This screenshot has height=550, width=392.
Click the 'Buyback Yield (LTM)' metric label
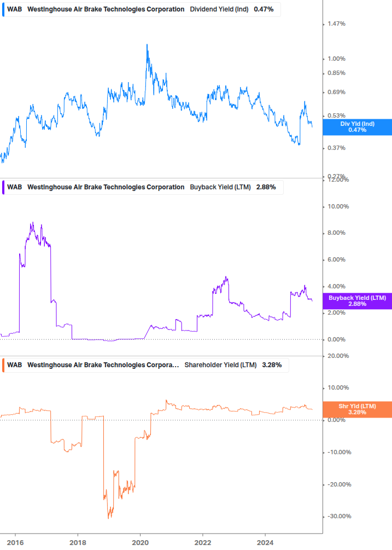(x=220, y=187)
